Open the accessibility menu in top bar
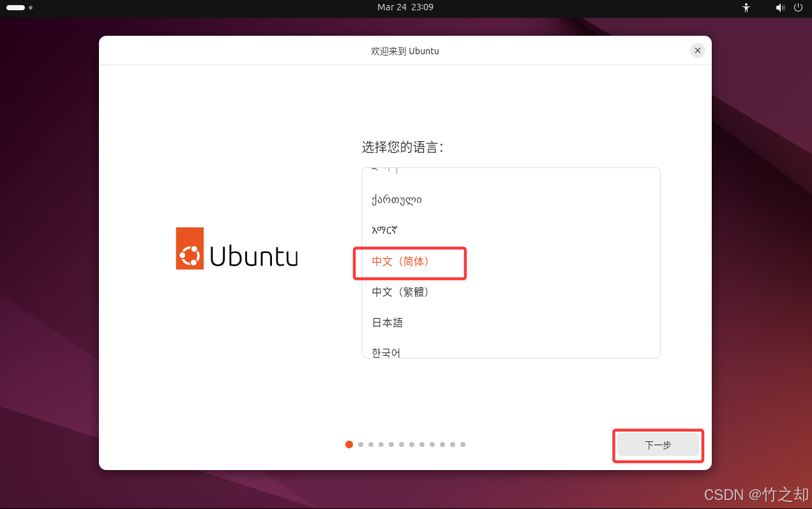This screenshot has height=509, width=812. 746,8
